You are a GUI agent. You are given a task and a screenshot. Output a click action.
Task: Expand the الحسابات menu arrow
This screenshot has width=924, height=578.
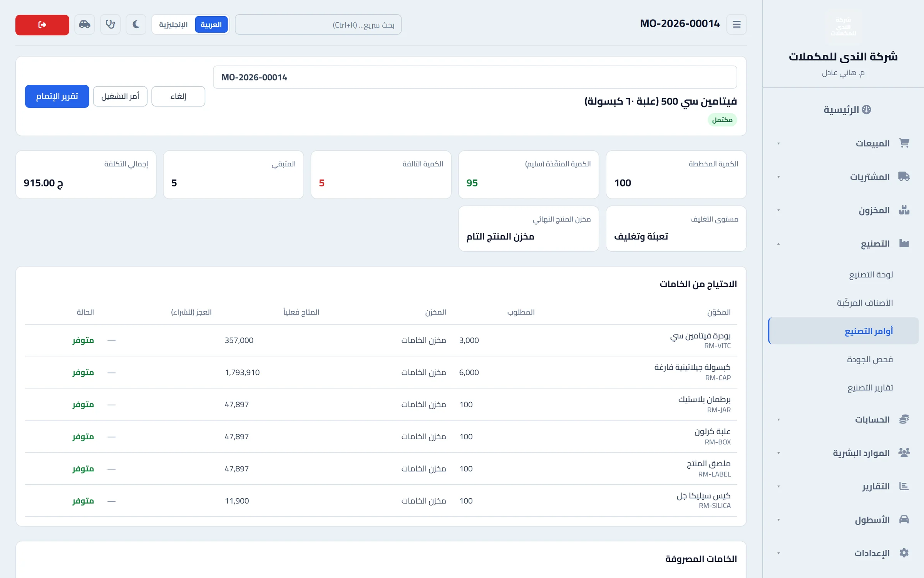tap(778, 420)
